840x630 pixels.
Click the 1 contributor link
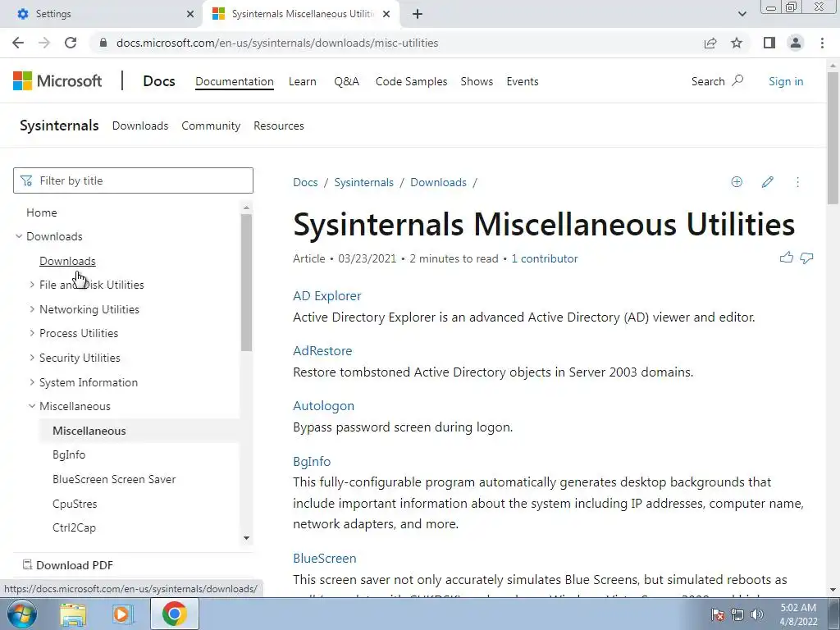(545, 258)
